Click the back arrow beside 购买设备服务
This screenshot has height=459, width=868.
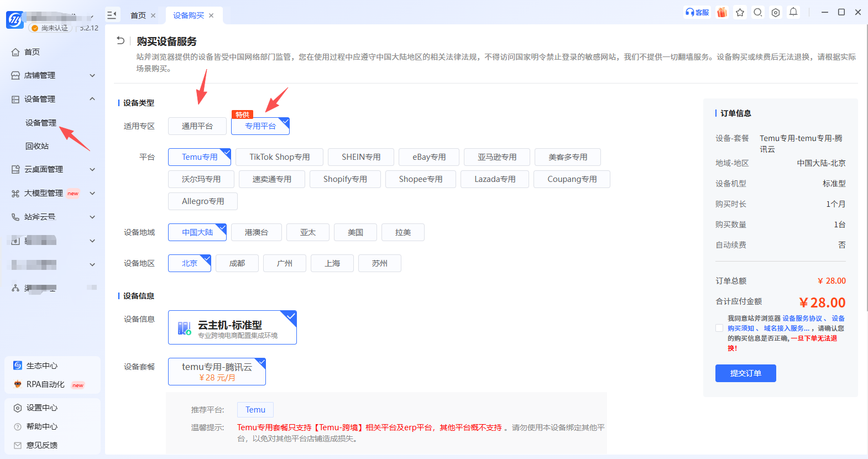(x=121, y=40)
